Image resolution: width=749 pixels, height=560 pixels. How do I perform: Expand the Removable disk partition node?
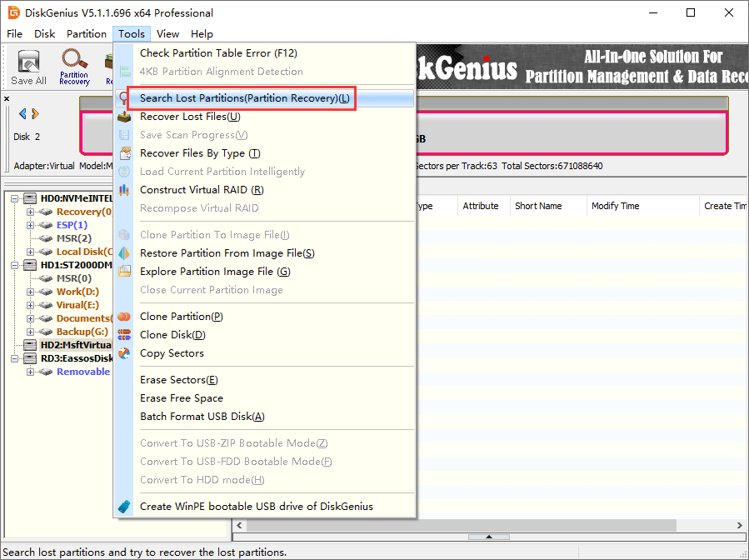click(x=31, y=372)
